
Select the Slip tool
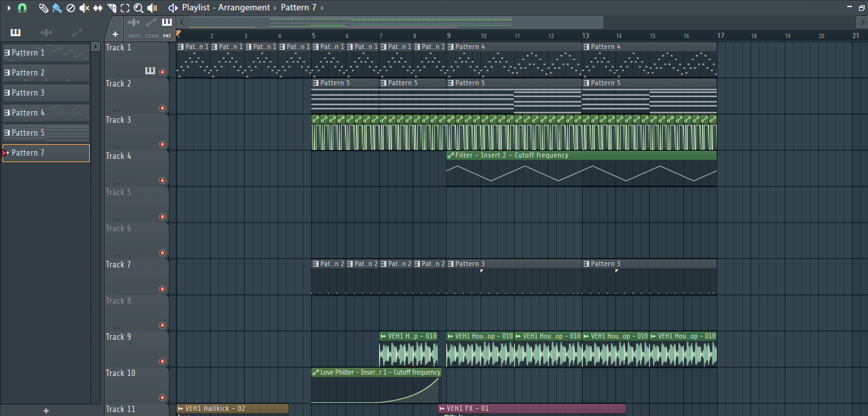click(x=98, y=8)
